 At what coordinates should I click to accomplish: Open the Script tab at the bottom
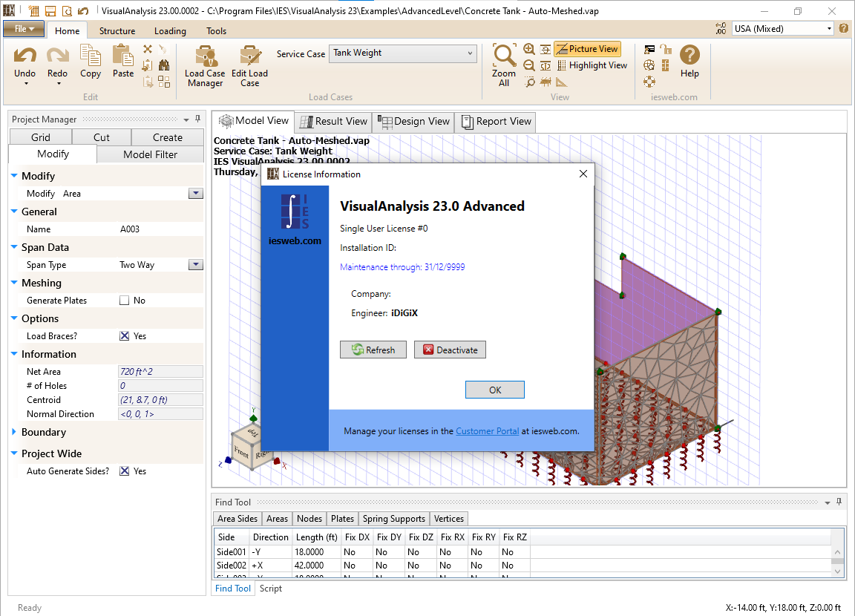[270, 589]
